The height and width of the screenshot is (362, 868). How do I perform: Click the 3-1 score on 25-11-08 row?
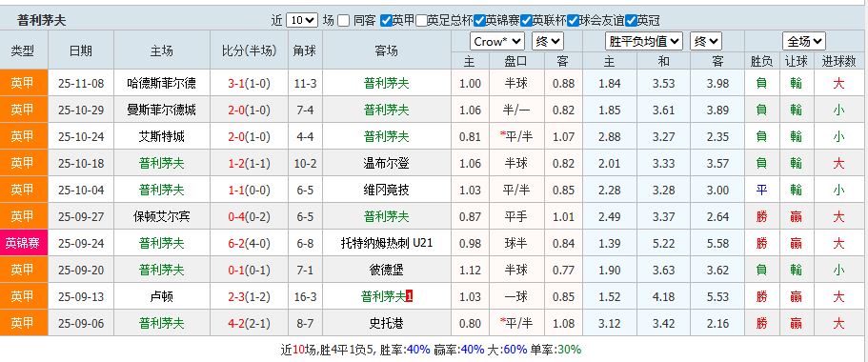236,84
